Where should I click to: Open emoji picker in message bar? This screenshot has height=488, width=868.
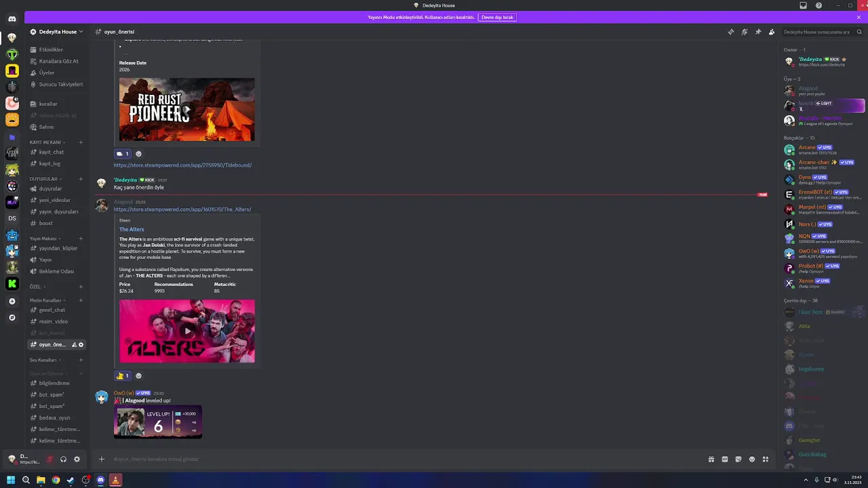point(752,459)
